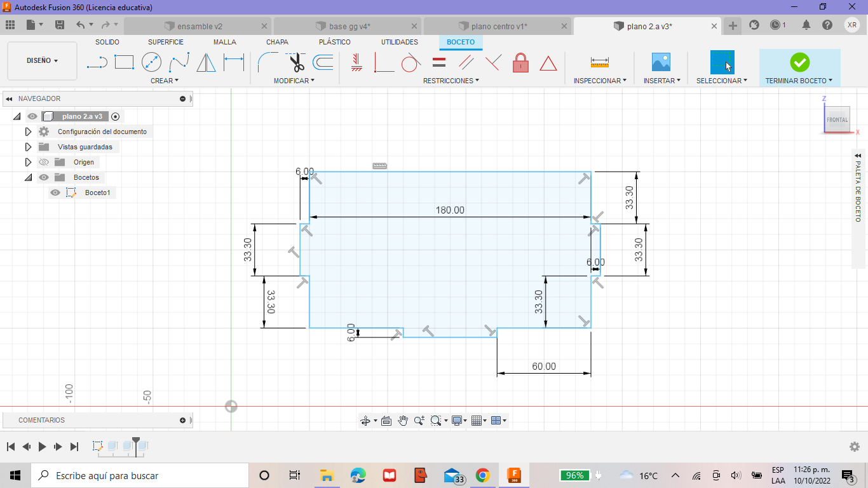The width and height of the screenshot is (868, 488).
Task: Apply the Tangent constraint
Action: click(411, 63)
